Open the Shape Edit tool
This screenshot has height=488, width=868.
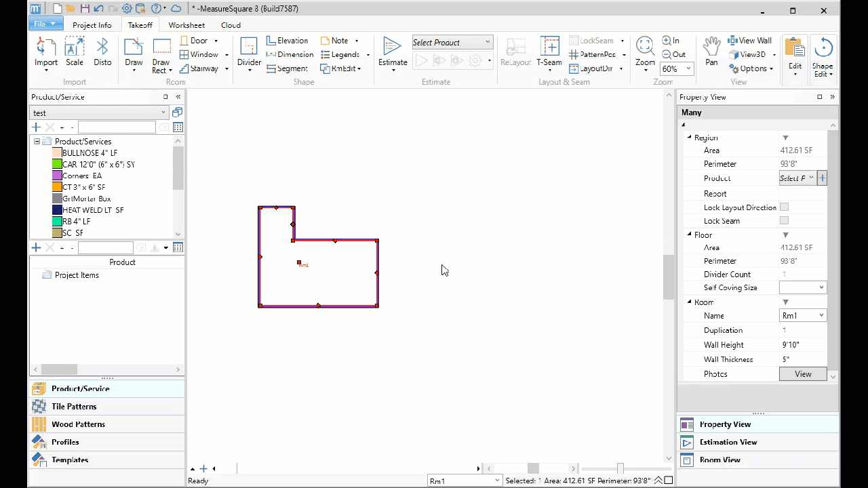click(x=823, y=58)
